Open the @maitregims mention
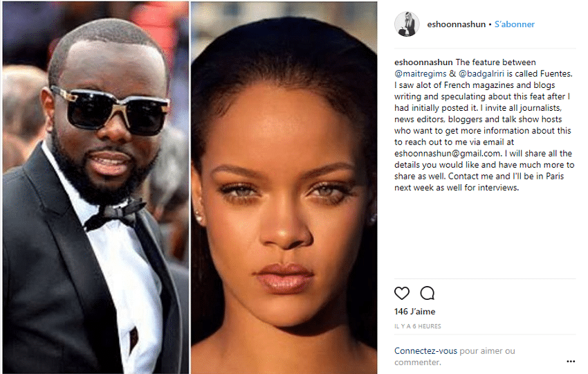 [x=421, y=73]
